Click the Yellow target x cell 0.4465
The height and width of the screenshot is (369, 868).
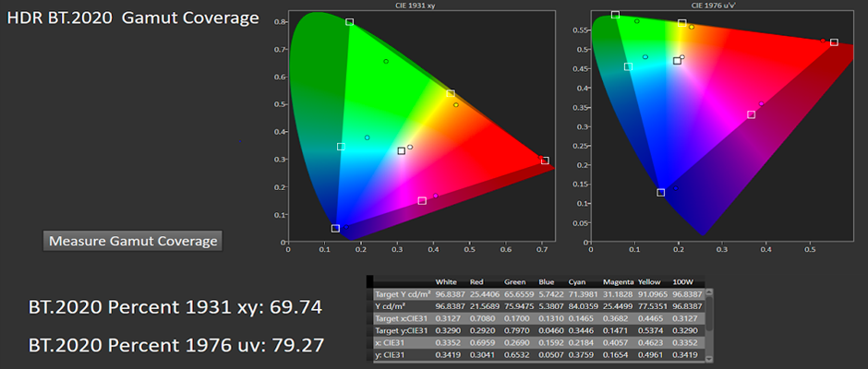650,318
